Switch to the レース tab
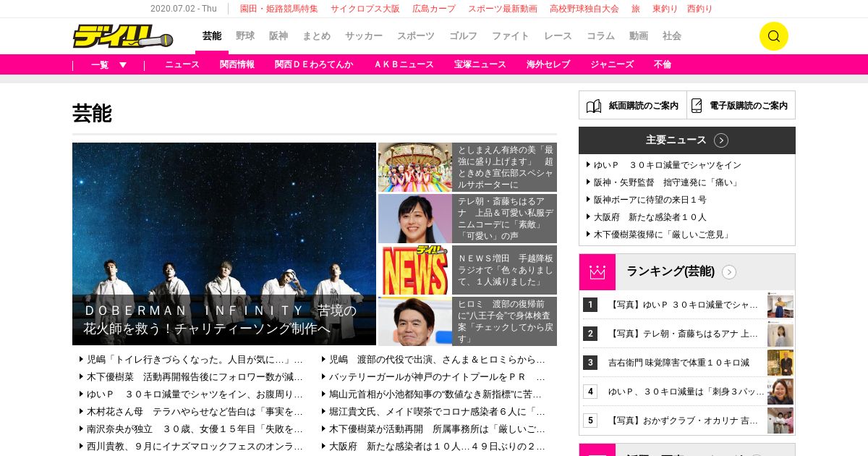The height and width of the screenshot is (456, 868). (x=558, y=36)
